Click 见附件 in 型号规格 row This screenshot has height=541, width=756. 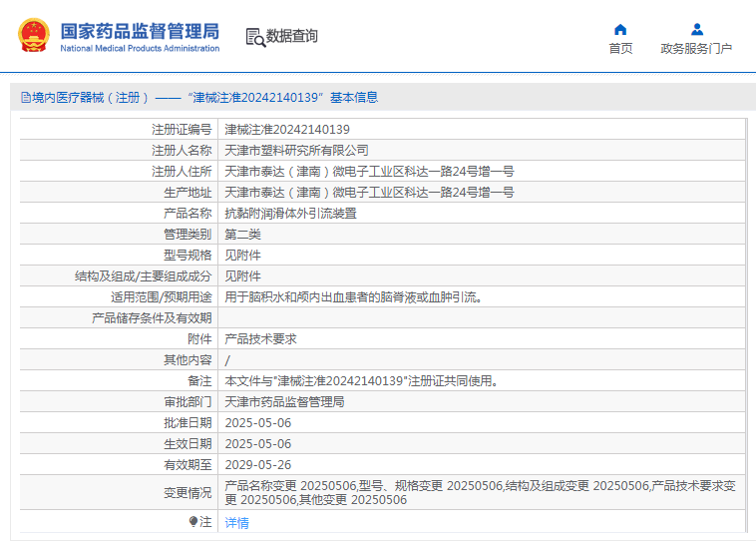242,256
